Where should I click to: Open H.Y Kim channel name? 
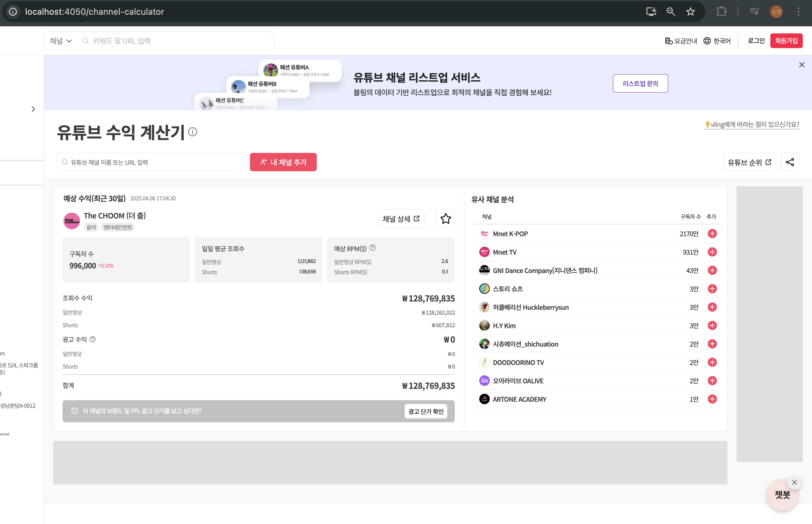pyautogui.click(x=504, y=326)
